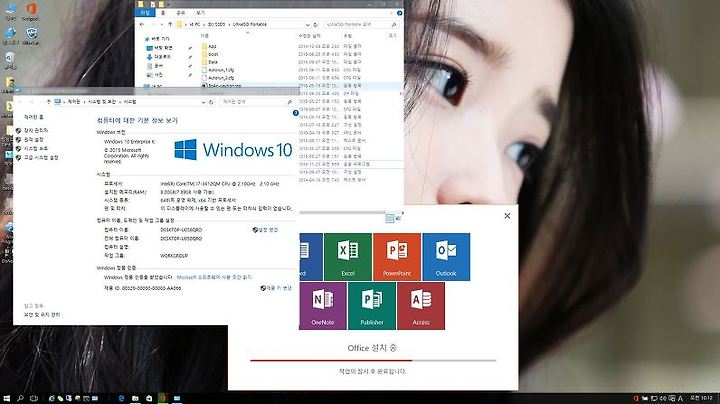Open the Windows Start menu
Image resolution: width=720 pixels, height=404 pixels.
[x=6, y=398]
